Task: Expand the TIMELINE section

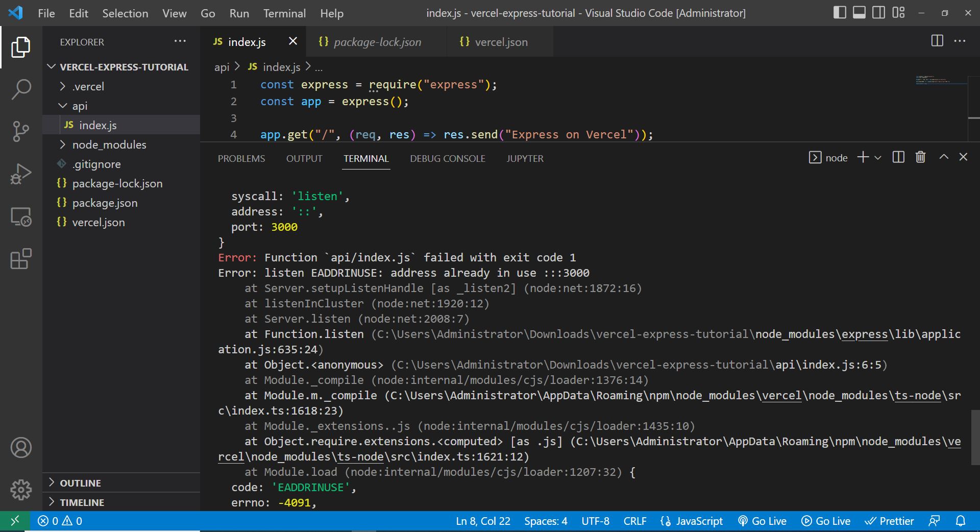Action: pyautogui.click(x=121, y=502)
